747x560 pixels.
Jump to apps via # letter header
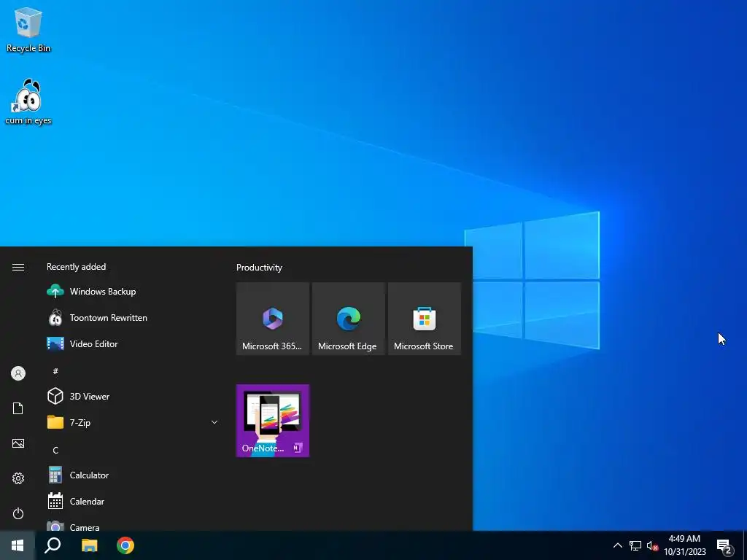tap(55, 370)
